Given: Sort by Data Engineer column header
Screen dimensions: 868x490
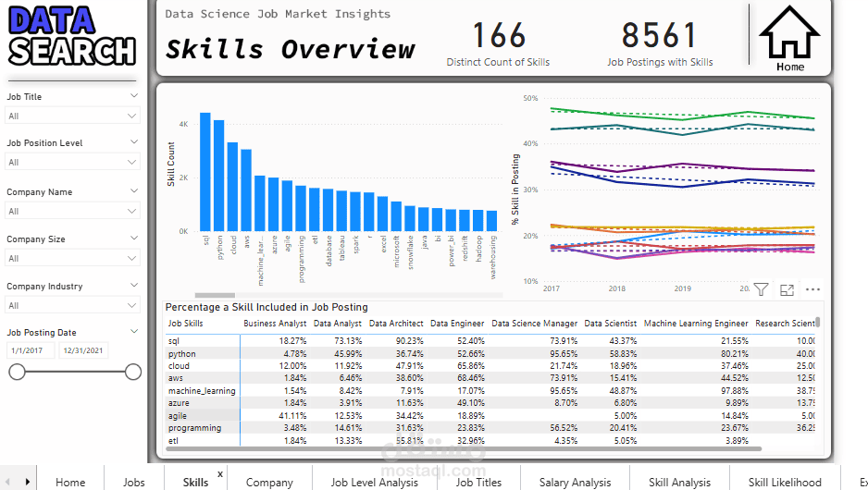Looking at the screenshot, I should (x=457, y=324).
